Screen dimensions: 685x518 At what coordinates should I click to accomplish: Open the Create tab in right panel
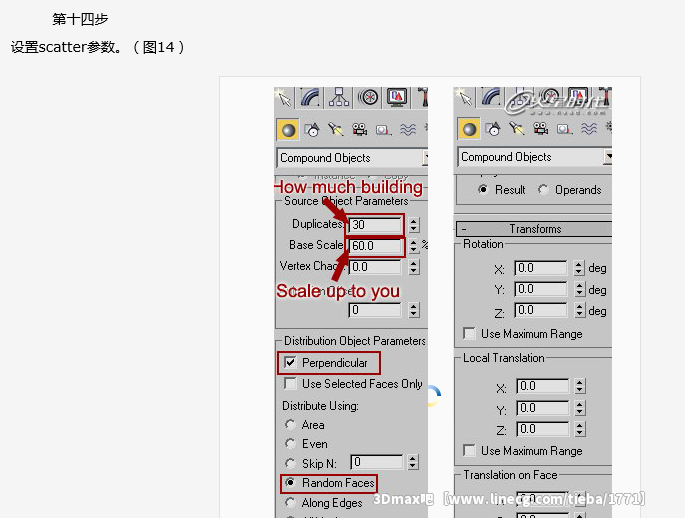(465, 97)
